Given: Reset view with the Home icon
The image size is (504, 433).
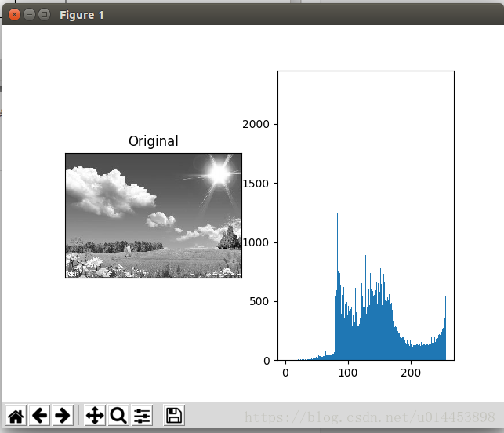Looking at the screenshot, I should pos(16,415).
